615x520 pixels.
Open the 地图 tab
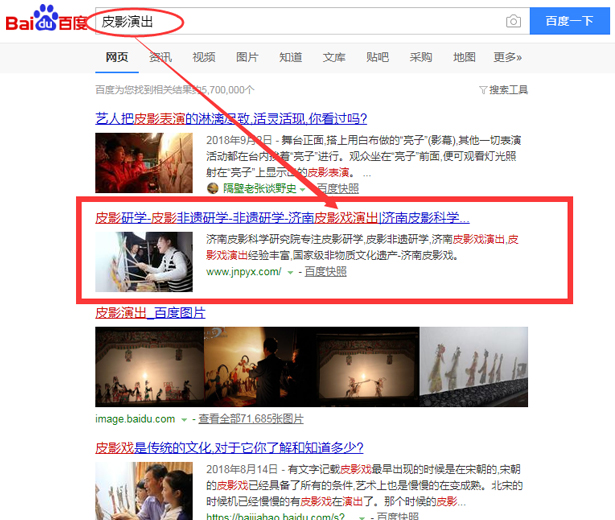(464, 57)
